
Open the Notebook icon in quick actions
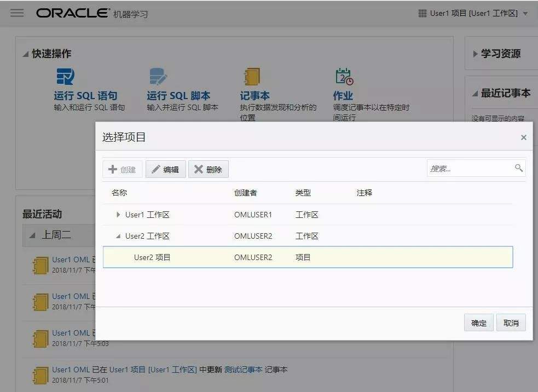(x=252, y=76)
